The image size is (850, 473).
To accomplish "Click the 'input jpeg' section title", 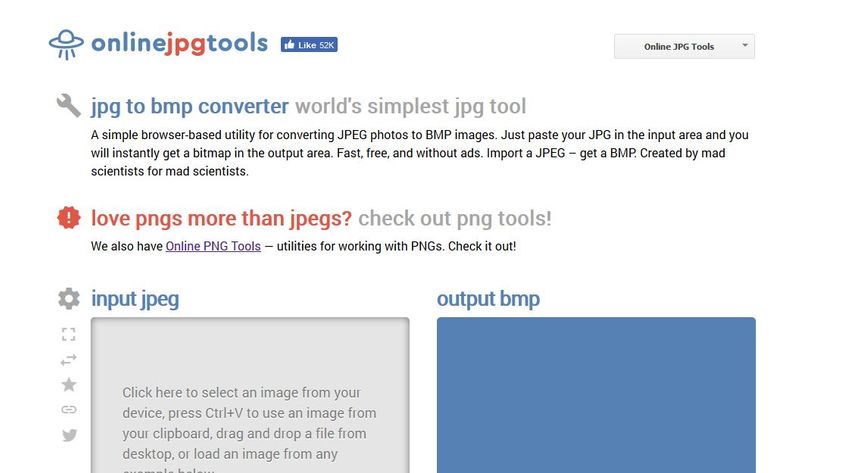I will tap(135, 298).
